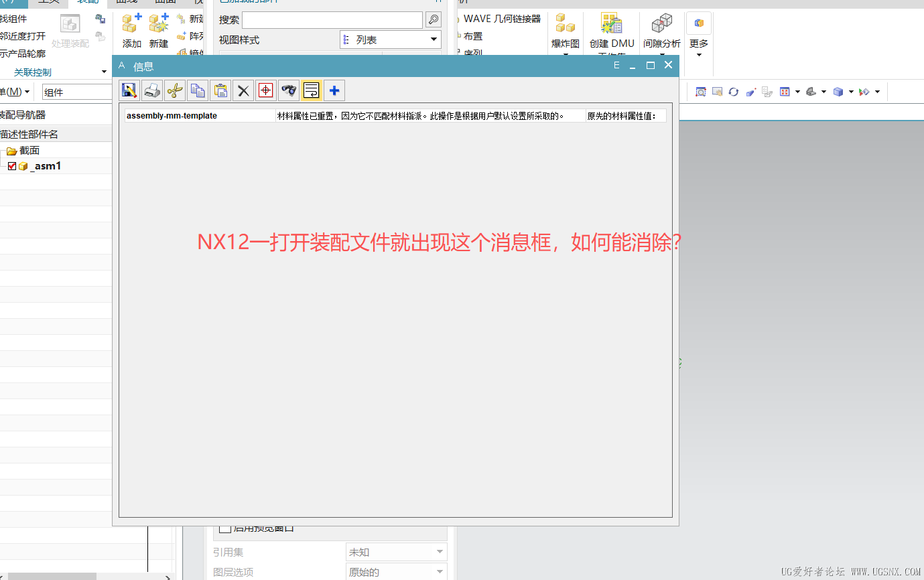The width and height of the screenshot is (924, 580).
Task: Open the 间隙分析 tool
Action: 661,30
